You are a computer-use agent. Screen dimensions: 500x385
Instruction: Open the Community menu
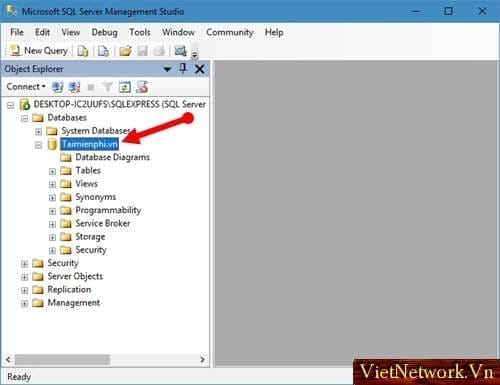pos(230,32)
